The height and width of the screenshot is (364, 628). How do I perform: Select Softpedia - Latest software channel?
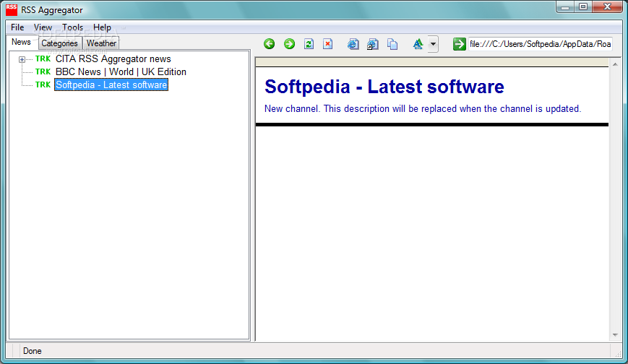111,85
